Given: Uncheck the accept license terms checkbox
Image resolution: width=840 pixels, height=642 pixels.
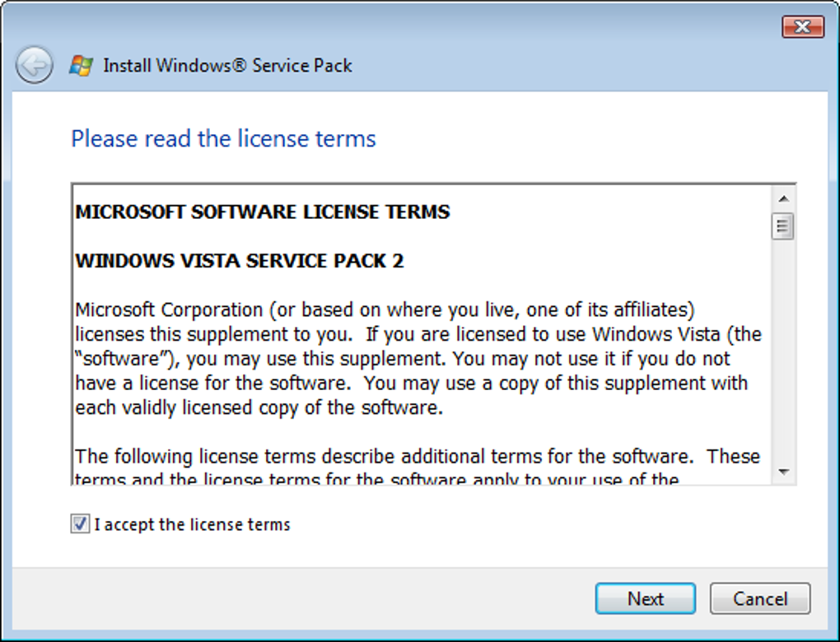Looking at the screenshot, I should (80, 524).
